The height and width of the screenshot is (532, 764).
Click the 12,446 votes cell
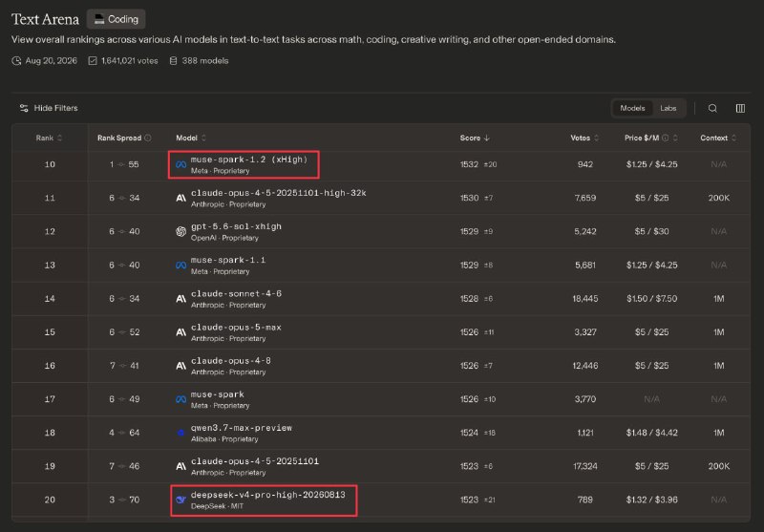click(584, 366)
